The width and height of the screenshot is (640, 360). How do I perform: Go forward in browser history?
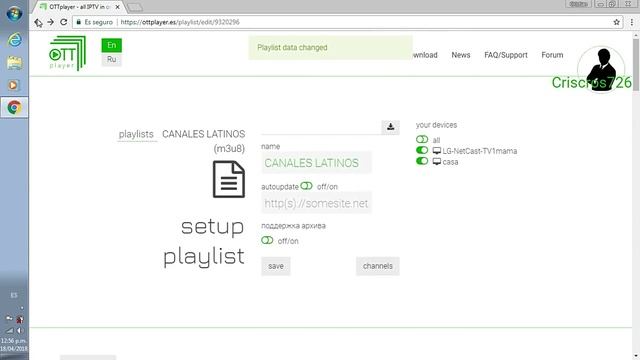click(x=51, y=22)
